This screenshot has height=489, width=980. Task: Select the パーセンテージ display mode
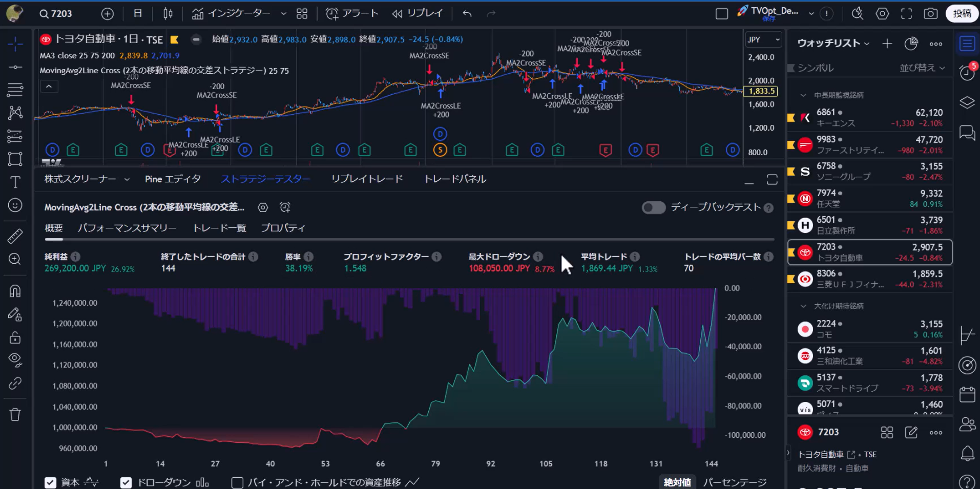tap(735, 482)
